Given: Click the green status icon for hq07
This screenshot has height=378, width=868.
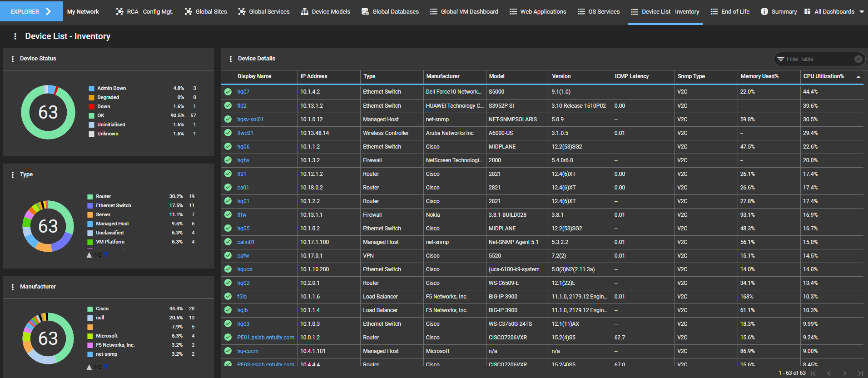Looking at the screenshot, I should [x=228, y=92].
